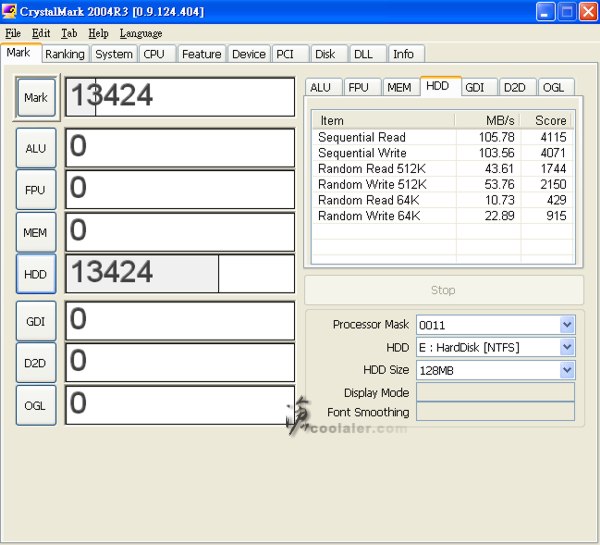Open the Language menu

pos(140,33)
